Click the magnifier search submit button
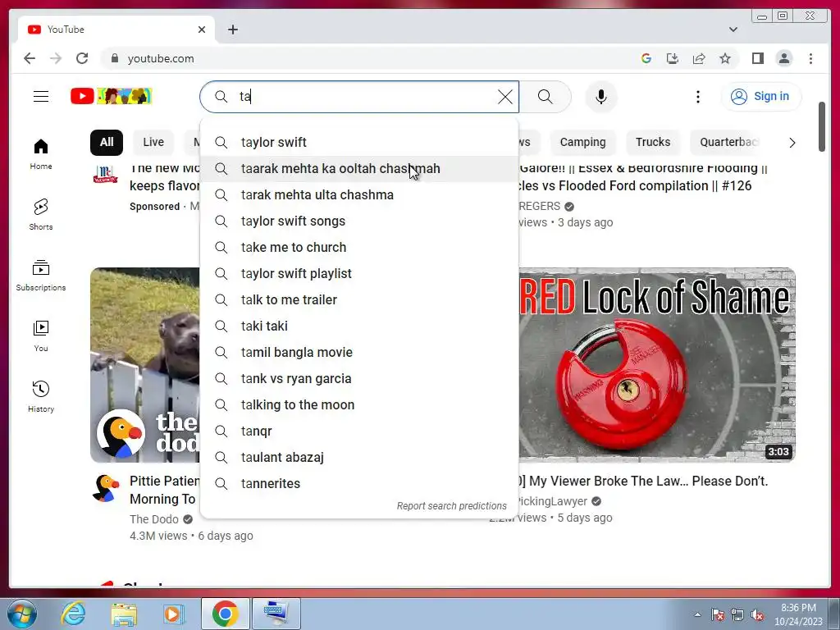The height and width of the screenshot is (630, 840). pyautogui.click(x=545, y=97)
